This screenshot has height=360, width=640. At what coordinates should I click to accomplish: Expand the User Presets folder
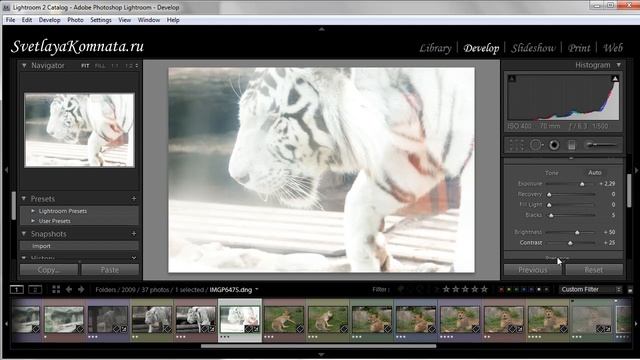[33, 221]
